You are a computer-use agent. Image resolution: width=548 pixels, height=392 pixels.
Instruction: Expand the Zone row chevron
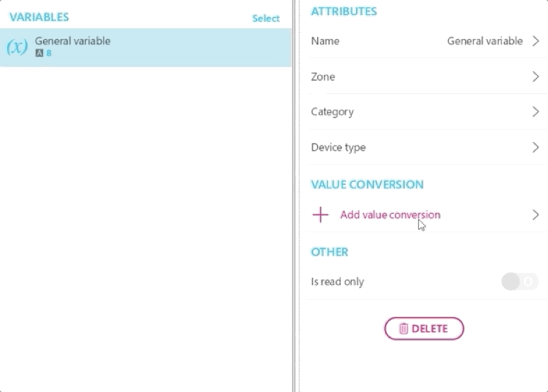pos(536,77)
